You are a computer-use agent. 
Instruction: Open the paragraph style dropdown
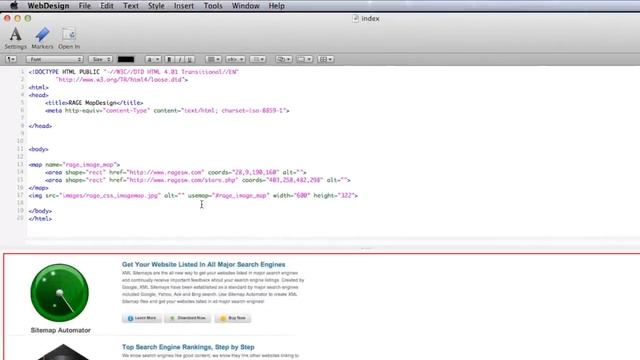pos(11,60)
